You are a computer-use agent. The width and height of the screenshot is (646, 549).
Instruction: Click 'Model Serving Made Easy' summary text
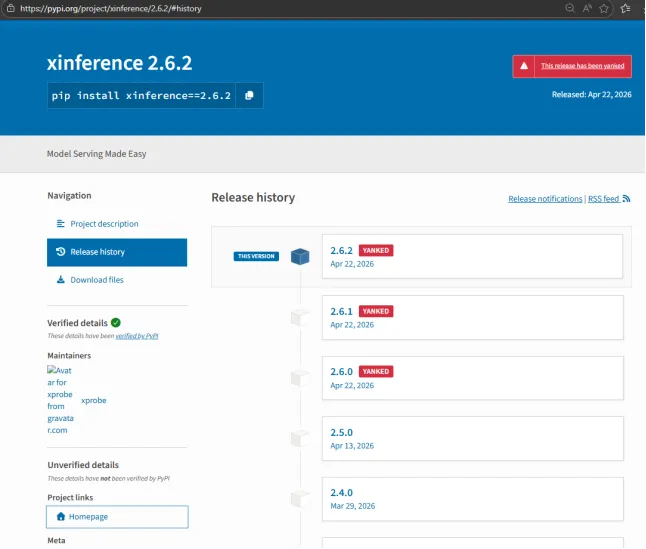click(x=96, y=154)
